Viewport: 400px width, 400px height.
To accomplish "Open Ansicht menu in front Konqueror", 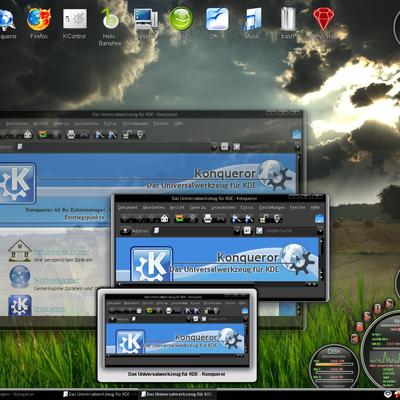I will [177, 208].
